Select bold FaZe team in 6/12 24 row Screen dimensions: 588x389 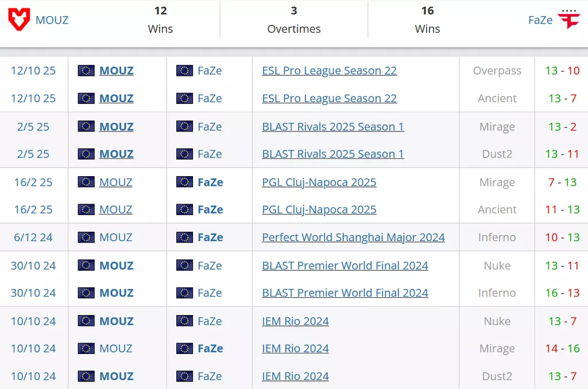point(210,237)
